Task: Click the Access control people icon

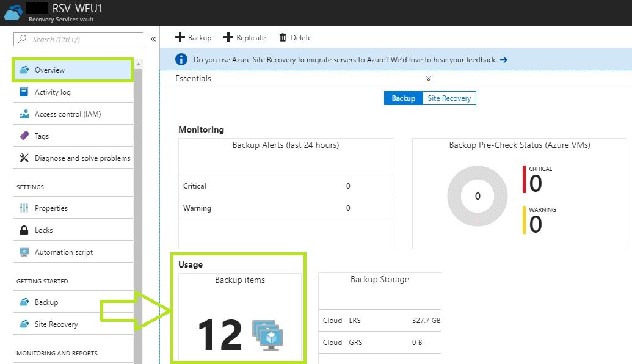Action: coord(24,114)
